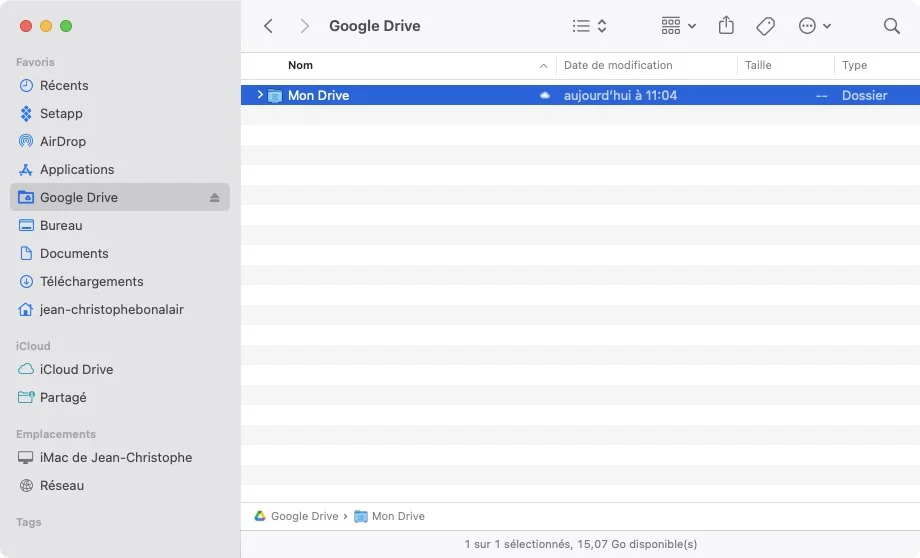
Task: Go back with the left chevron
Action: [x=268, y=26]
